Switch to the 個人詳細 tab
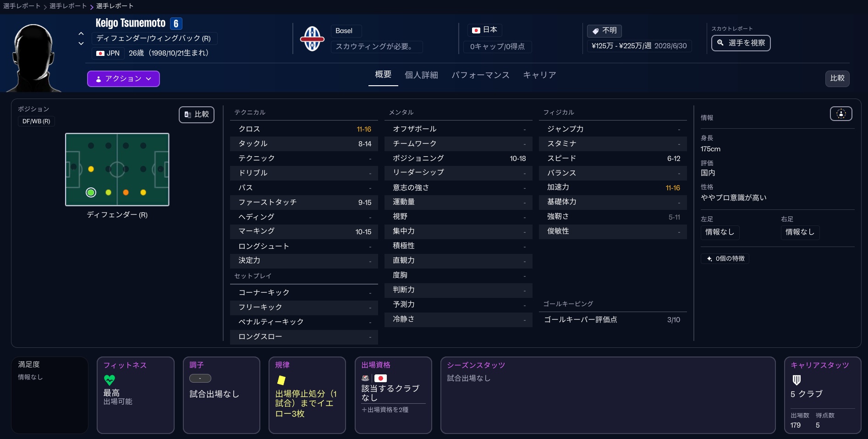Viewport: 868px width, 439px height. [421, 75]
